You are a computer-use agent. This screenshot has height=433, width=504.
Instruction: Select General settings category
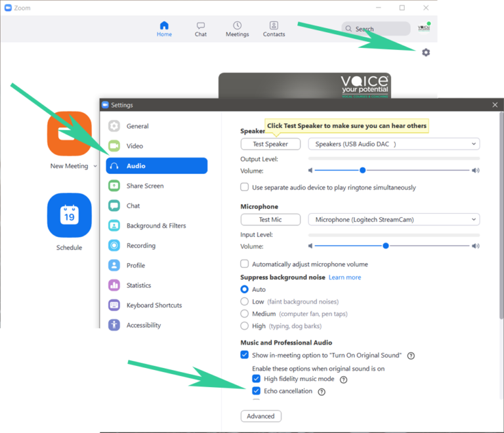point(157,126)
